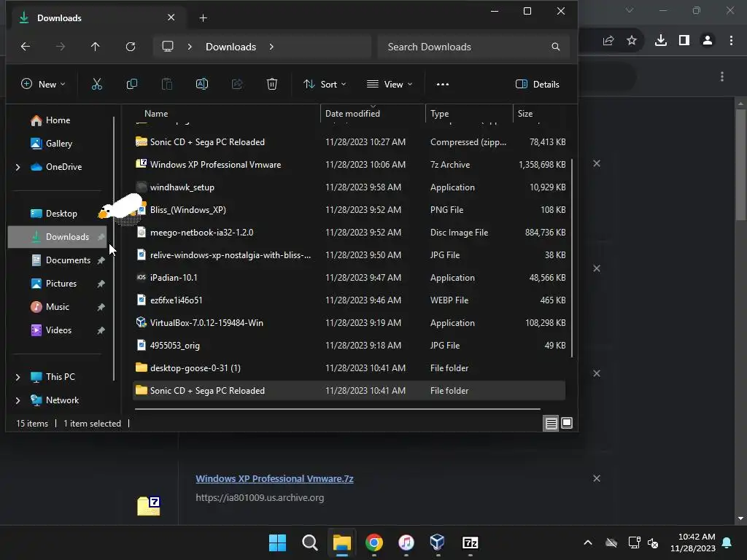This screenshot has width=747, height=560.
Task: Expand the Network tree node
Action: [x=18, y=400]
